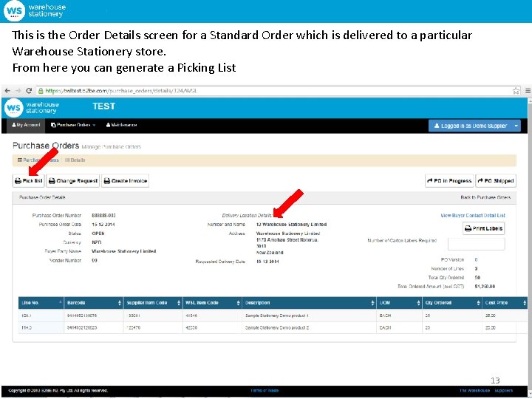532x399 pixels.
Task: Sort by Supplier Item Code column
Action: pos(153,303)
